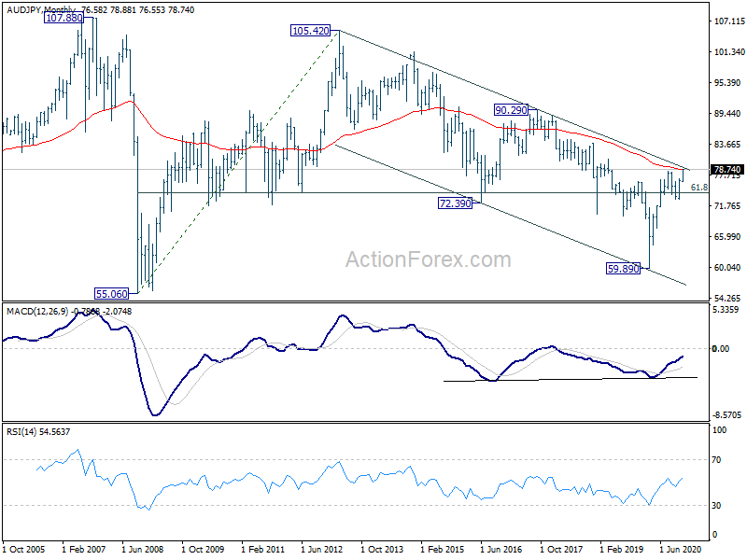The height and width of the screenshot is (560, 747).
Task: Click the 61.8 Fibonacci level label
Action: click(698, 188)
